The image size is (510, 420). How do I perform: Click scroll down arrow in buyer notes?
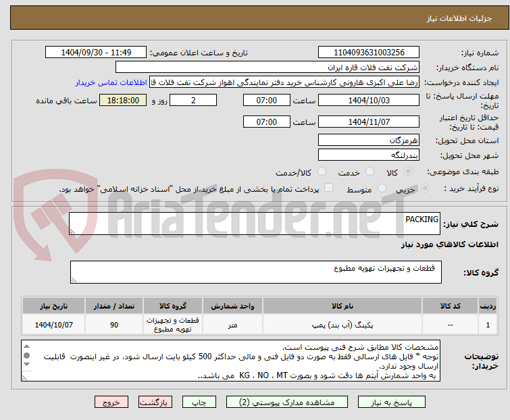click(26, 365)
